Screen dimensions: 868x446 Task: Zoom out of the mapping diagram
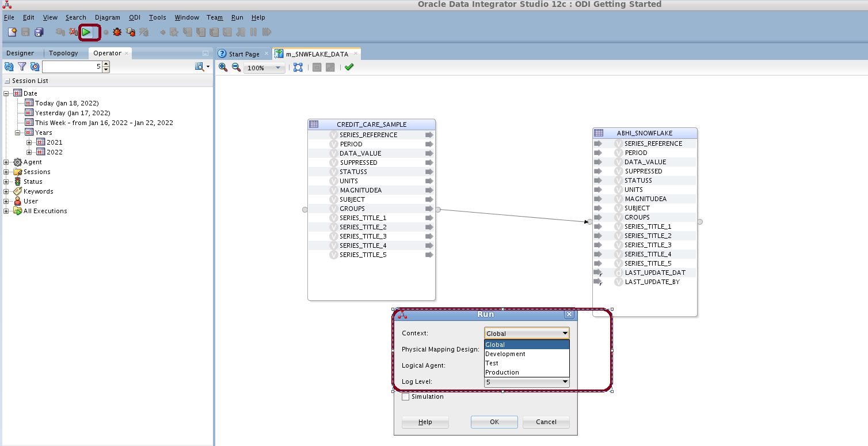coord(236,67)
